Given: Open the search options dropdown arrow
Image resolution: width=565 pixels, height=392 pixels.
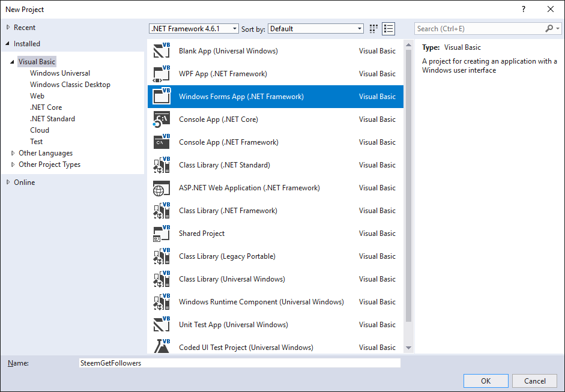Looking at the screenshot, I should tap(558, 28).
